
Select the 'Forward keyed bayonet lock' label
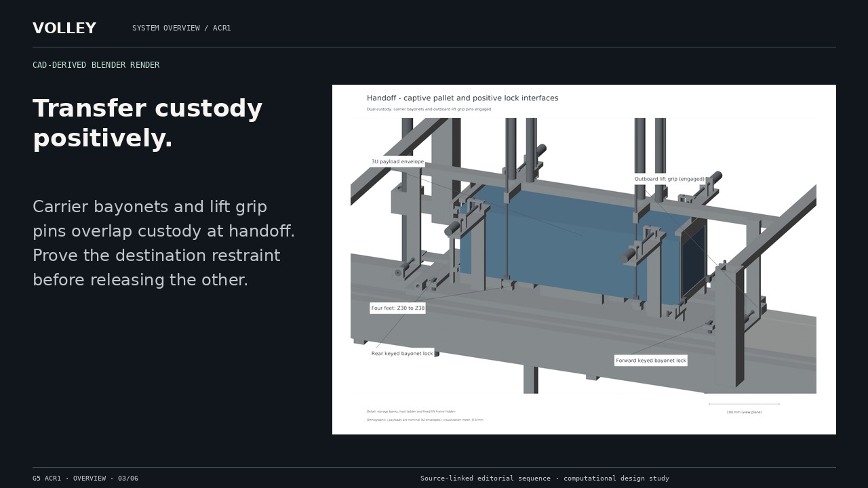651,361
